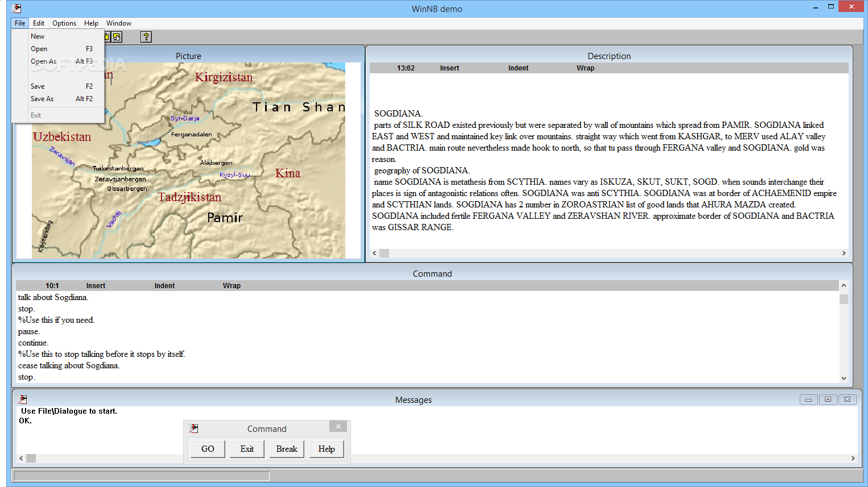Minimize the Messages window
Image resolution: width=868 pixels, height=487 pixels.
pyautogui.click(x=808, y=399)
